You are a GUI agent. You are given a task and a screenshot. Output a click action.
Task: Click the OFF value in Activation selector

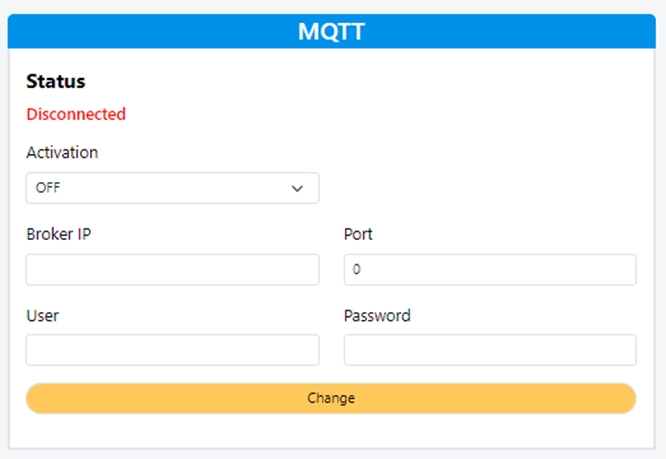coord(48,188)
